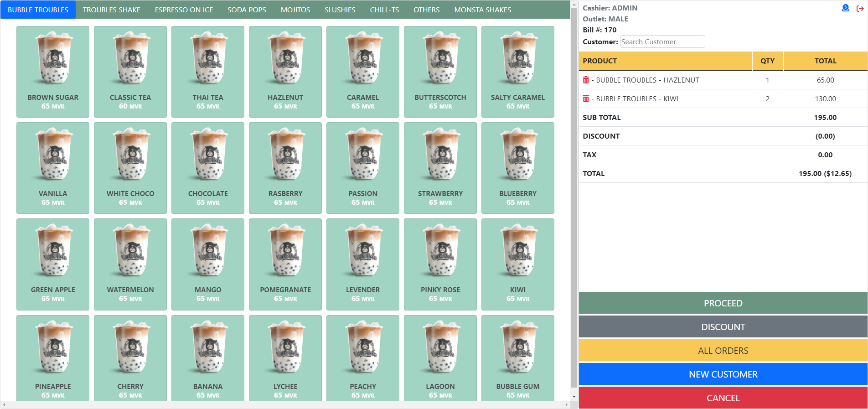Viewport: 868px width, 409px height.
Task: Click the red logout icon
Action: 860,8
